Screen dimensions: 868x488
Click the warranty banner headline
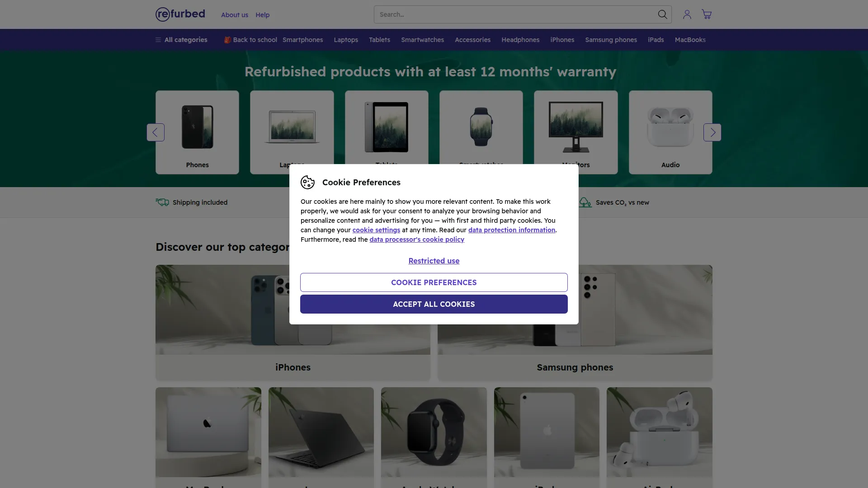pos(430,71)
